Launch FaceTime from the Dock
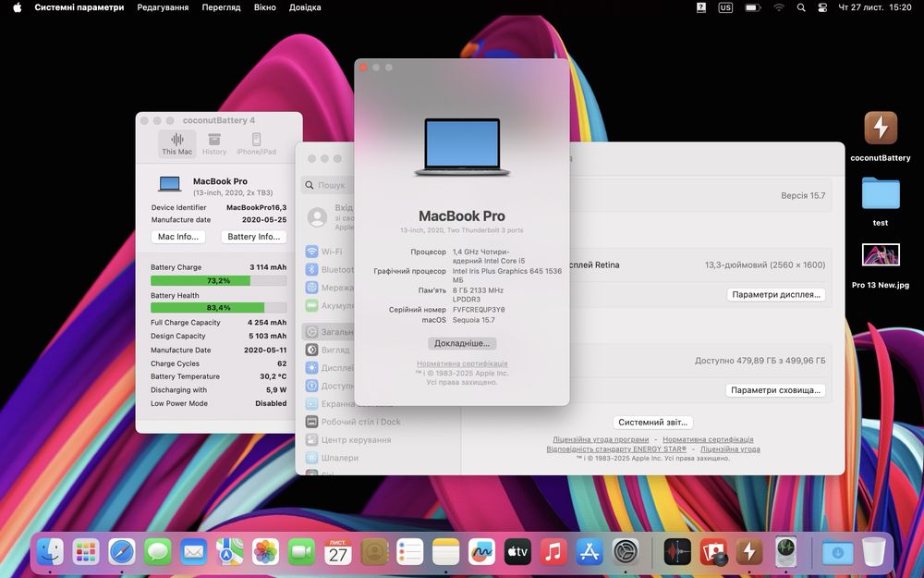924x578 pixels. pos(302,553)
